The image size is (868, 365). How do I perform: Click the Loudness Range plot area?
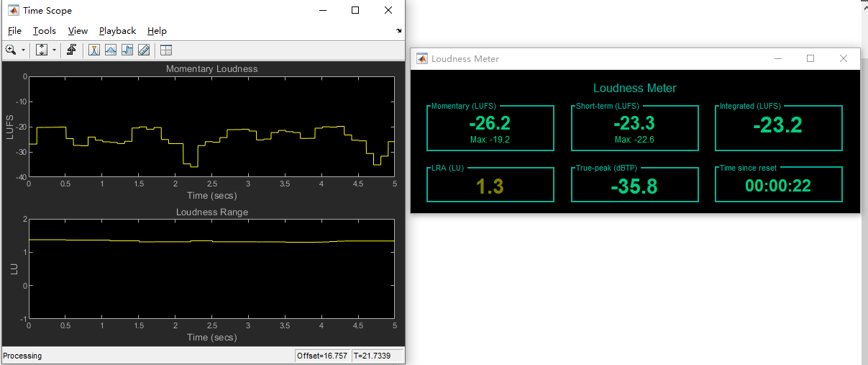pos(211,269)
